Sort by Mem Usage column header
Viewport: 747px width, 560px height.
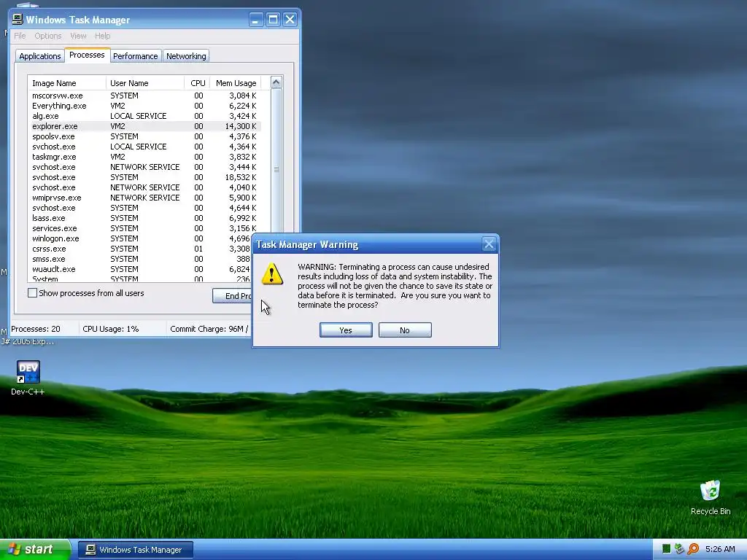(x=236, y=83)
